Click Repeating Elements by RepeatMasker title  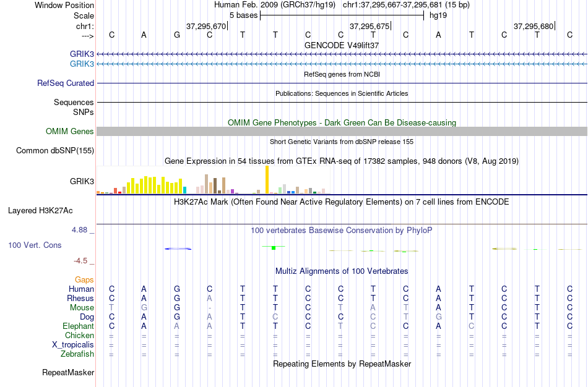[342, 364]
